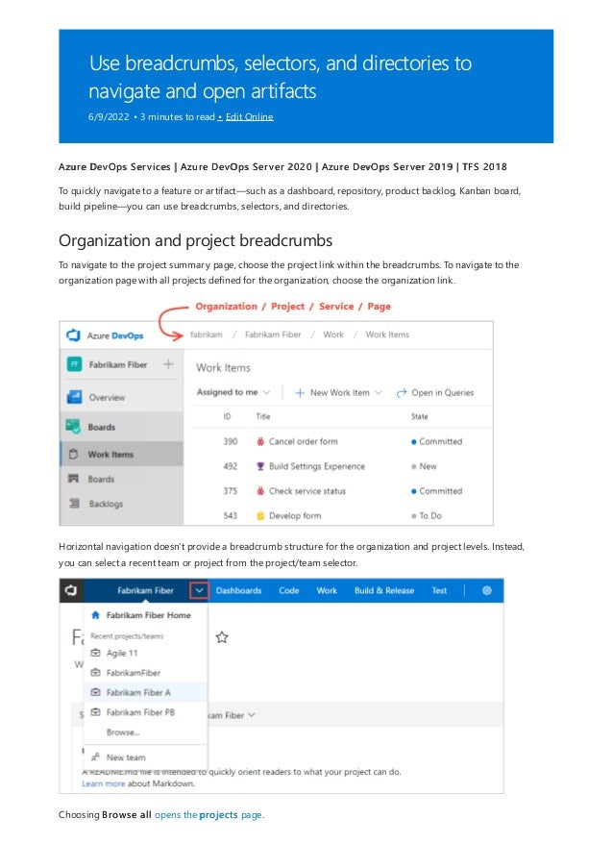This screenshot has width=613, height=868.
Task: Click the settings gear in blue navigation bar
Action: tap(487, 590)
